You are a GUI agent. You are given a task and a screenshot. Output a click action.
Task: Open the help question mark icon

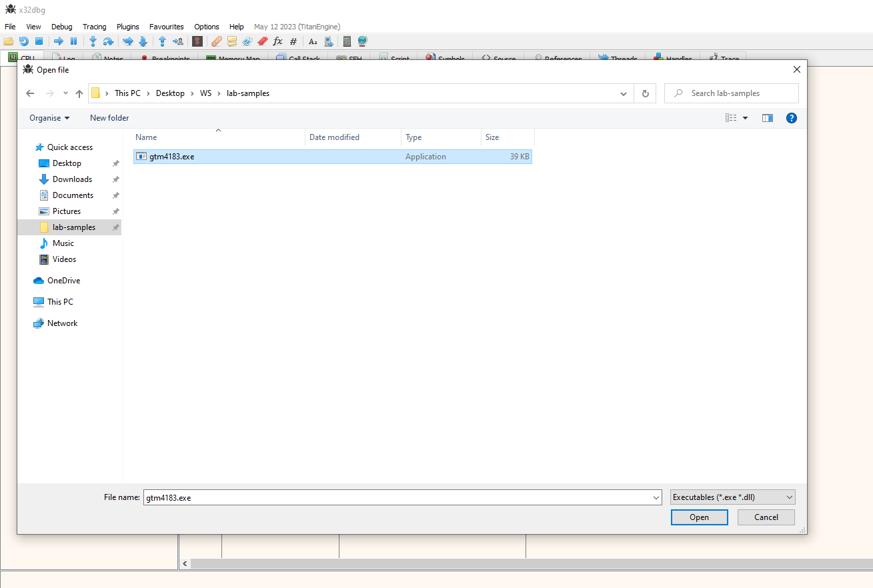[791, 118]
